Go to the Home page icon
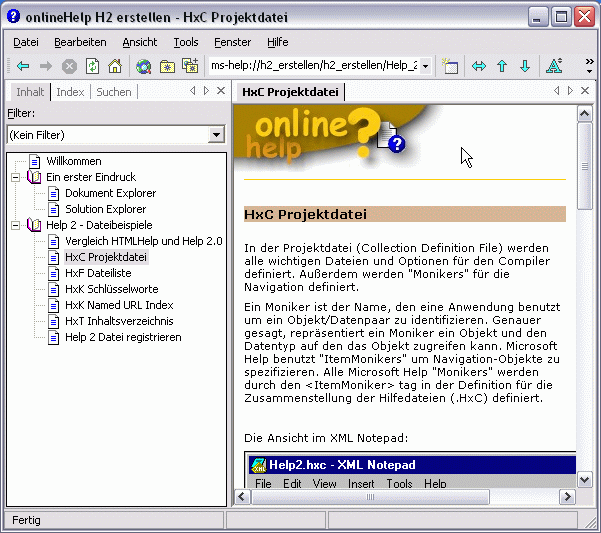This screenshot has width=601, height=533. coord(115,67)
